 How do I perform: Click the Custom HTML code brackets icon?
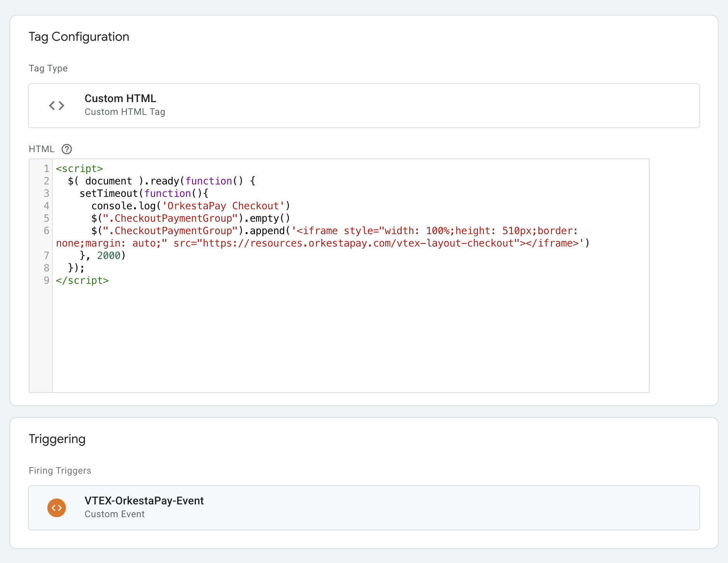point(57,106)
